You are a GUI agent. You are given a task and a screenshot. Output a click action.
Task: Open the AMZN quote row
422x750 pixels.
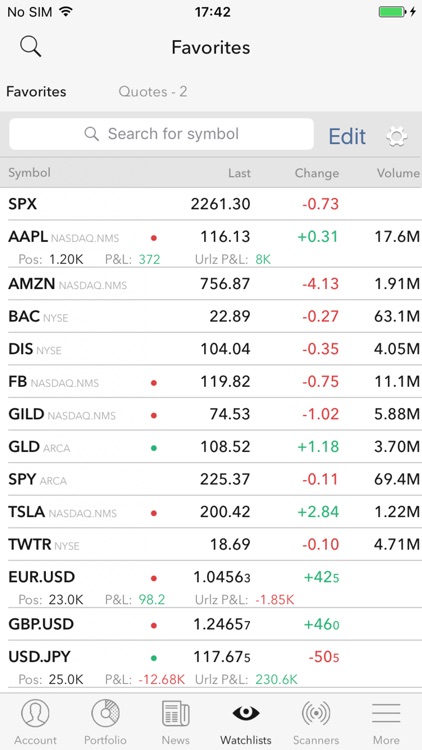pos(211,284)
